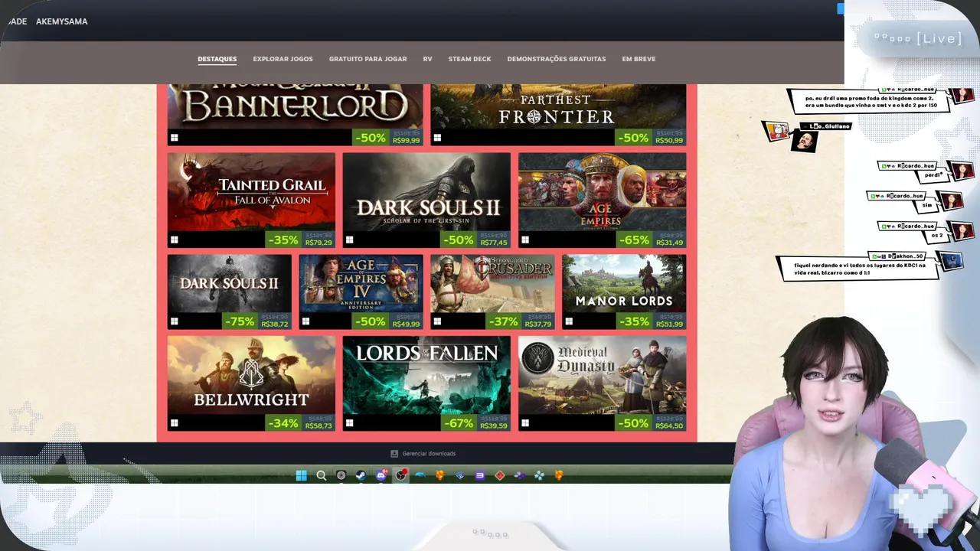Open the purple square "3" taskbar app

[480, 475]
